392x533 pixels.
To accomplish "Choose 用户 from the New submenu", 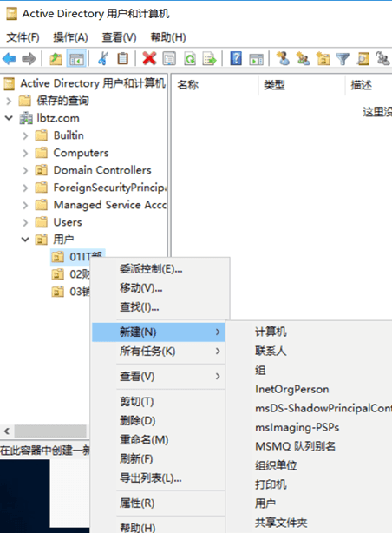I will [x=265, y=503].
